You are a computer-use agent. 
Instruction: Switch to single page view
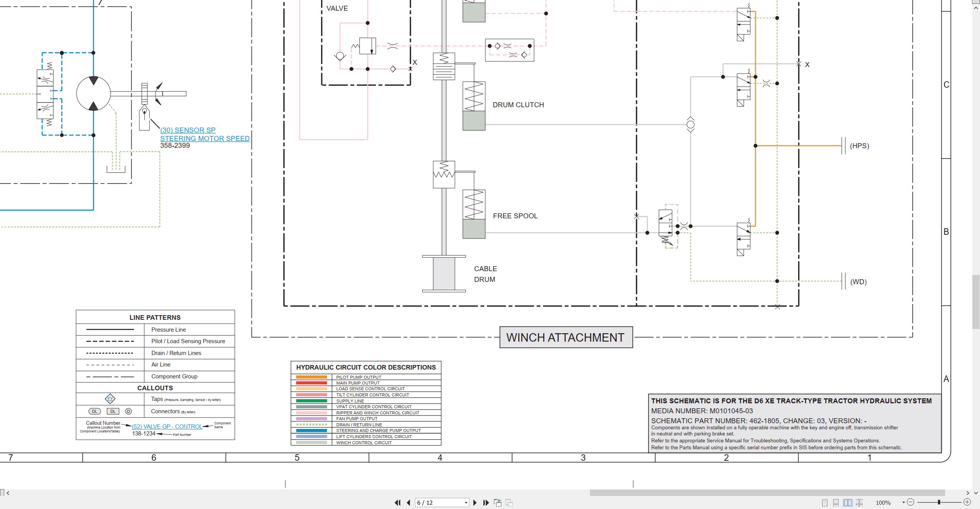coord(825,502)
